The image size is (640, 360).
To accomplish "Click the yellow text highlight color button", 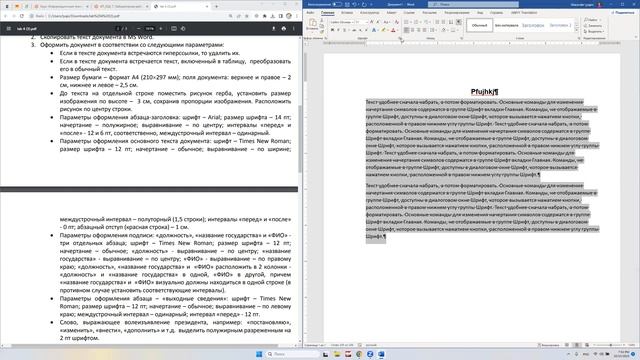I will tap(383, 30).
